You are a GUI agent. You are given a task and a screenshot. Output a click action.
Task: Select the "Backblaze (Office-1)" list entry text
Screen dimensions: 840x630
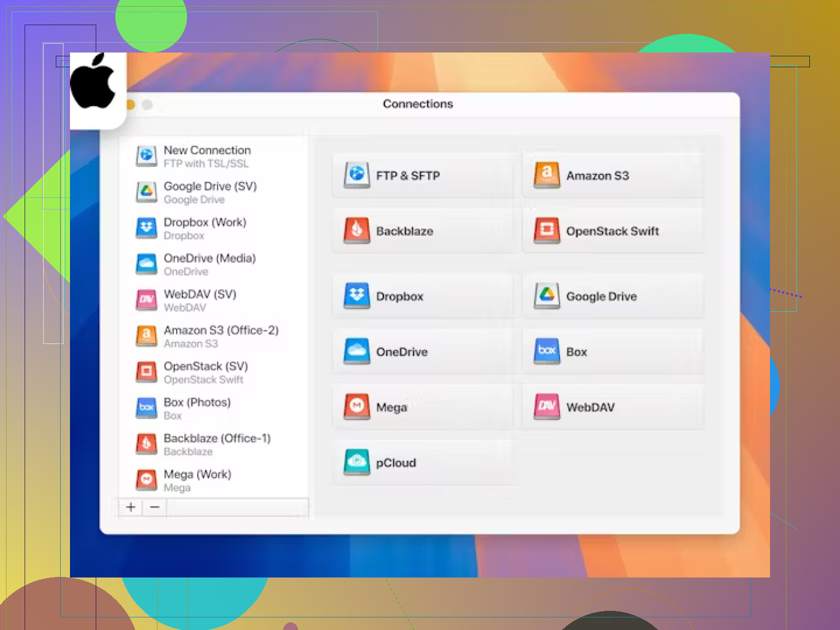click(217, 439)
